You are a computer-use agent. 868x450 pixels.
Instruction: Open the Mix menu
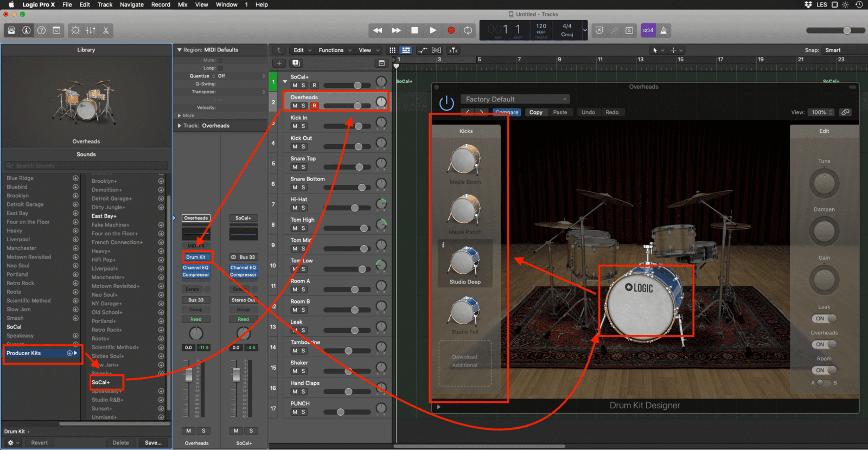[183, 4]
